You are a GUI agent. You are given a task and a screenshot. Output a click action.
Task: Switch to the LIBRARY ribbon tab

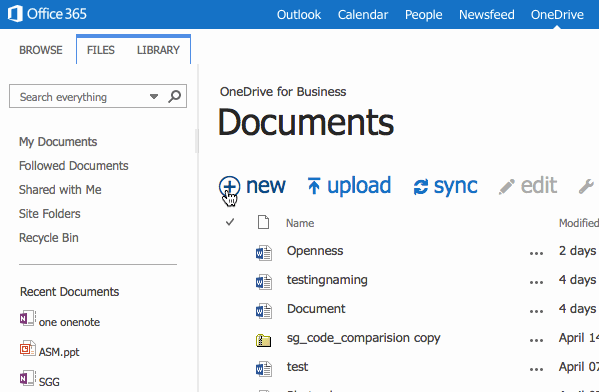coord(158,50)
